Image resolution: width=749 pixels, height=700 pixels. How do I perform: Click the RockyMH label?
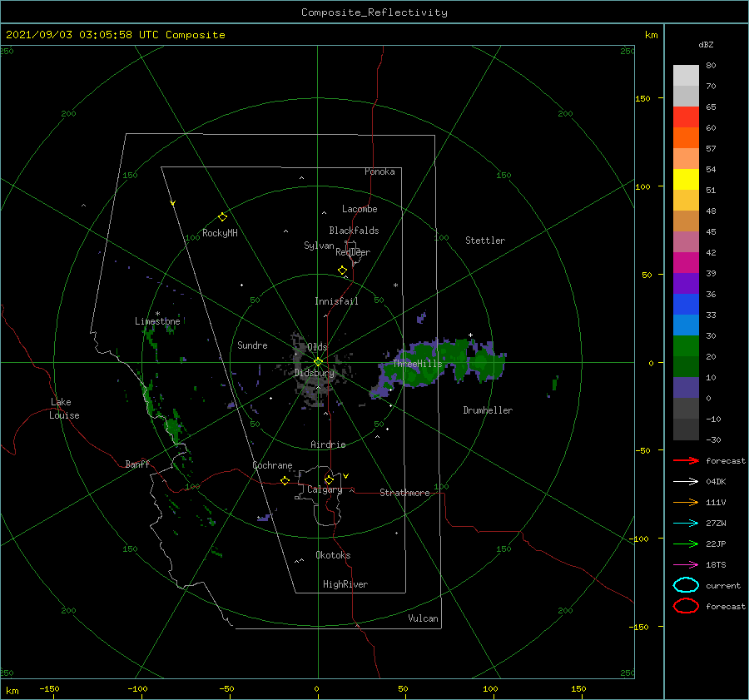tap(220, 233)
